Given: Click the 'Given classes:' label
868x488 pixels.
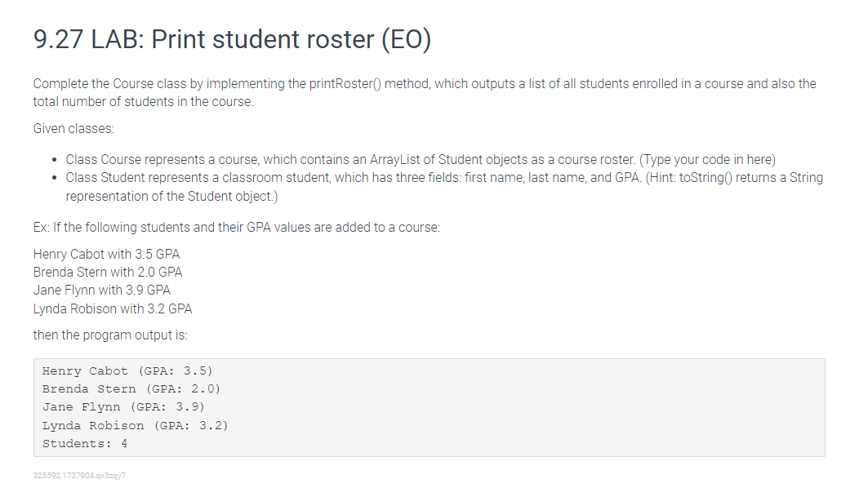Looking at the screenshot, I should 73,128.
